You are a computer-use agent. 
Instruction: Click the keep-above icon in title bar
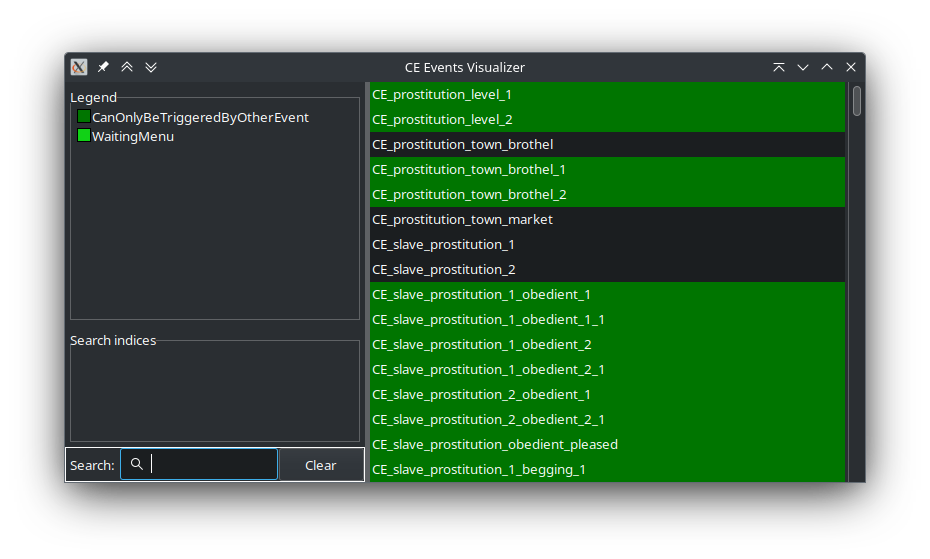[x=779, y=67]
